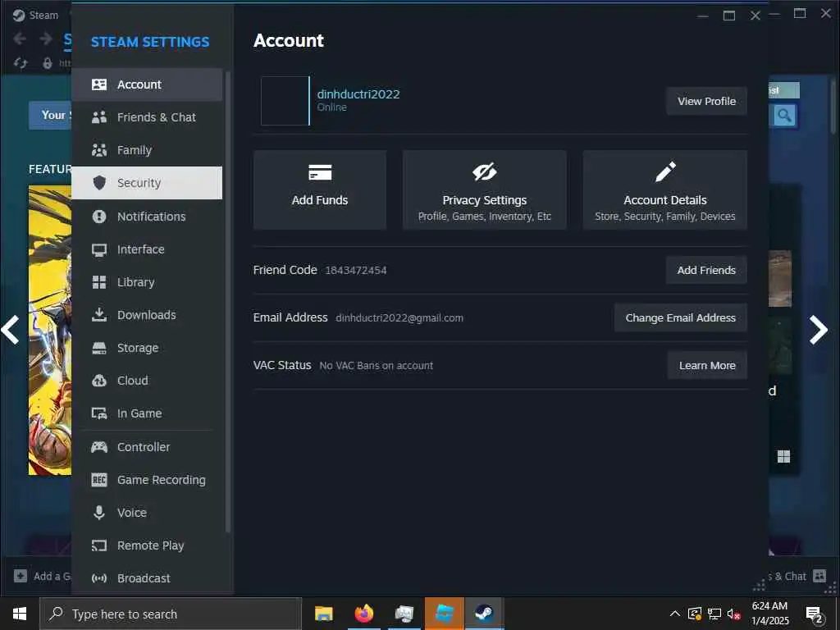This screenshot has height=630, width=840.
Task: Click the Steam taskbar icon
Action: tap(484, 614)
